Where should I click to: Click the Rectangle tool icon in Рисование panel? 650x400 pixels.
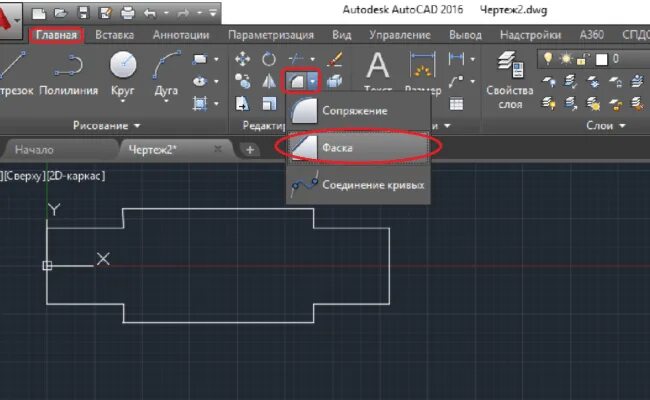pyautogui.click(x=200, y=59)
